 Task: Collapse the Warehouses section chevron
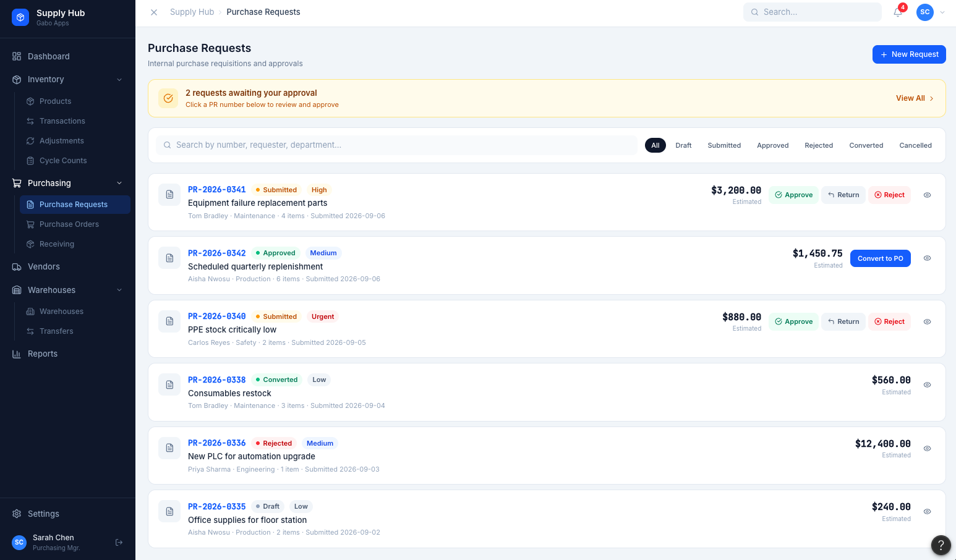(119, 290)
